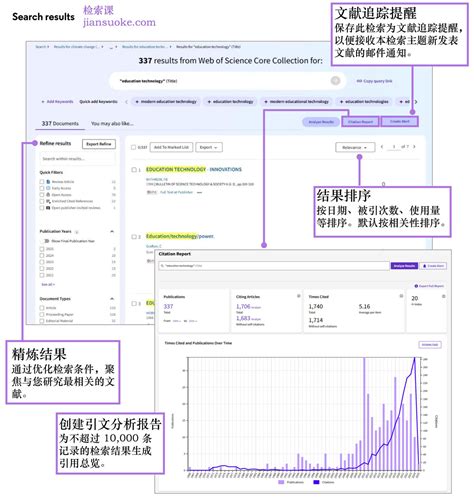Check the Proceeding Paper document type
Image resolution: width=474 pixels, height=500 pixels.
click(42, 314)
